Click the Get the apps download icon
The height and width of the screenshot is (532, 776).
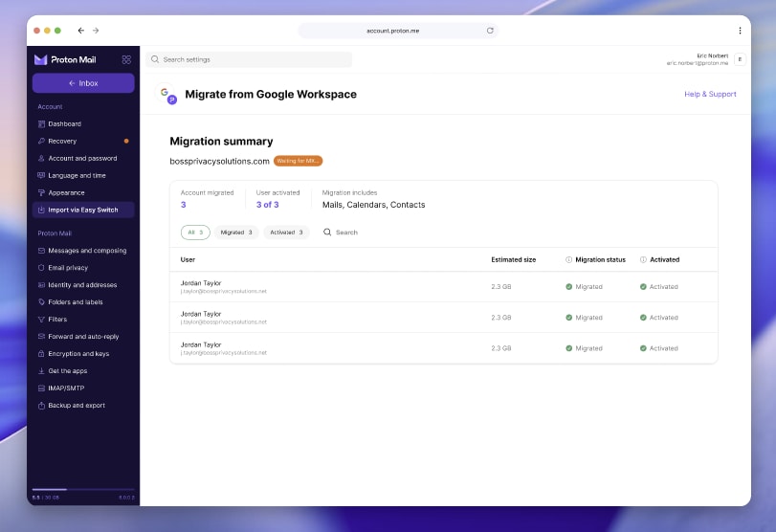coord(41,371)
